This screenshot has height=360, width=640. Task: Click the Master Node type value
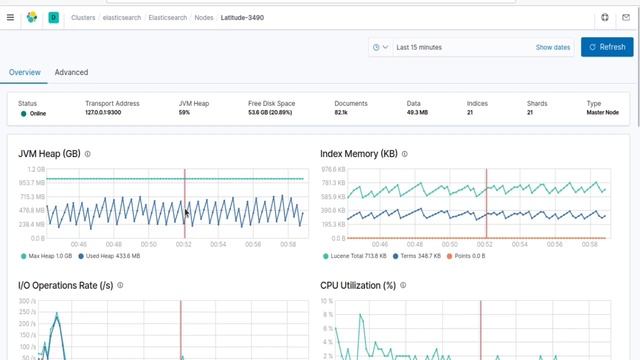(x=602, y=112)
